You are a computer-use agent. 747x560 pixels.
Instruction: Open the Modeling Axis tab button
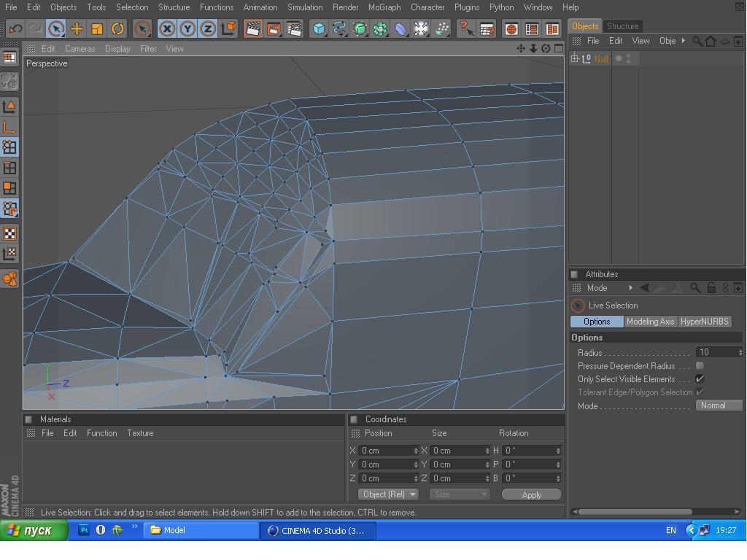tap(650, 322)
